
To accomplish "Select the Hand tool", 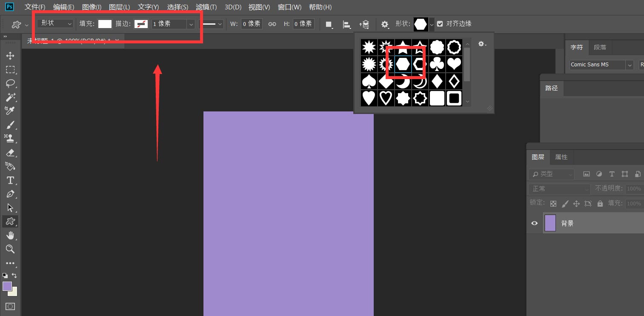I will (10, 235).
